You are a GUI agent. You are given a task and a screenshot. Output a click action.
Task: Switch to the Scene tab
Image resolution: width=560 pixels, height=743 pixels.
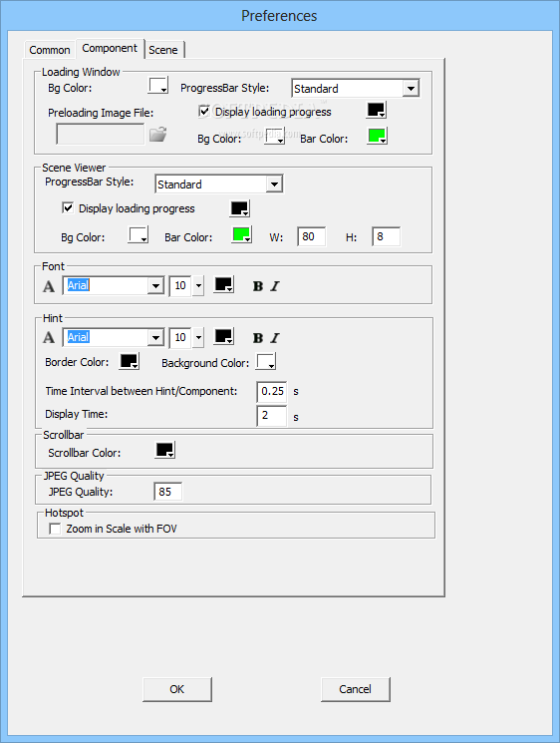[x=163, y=50]
